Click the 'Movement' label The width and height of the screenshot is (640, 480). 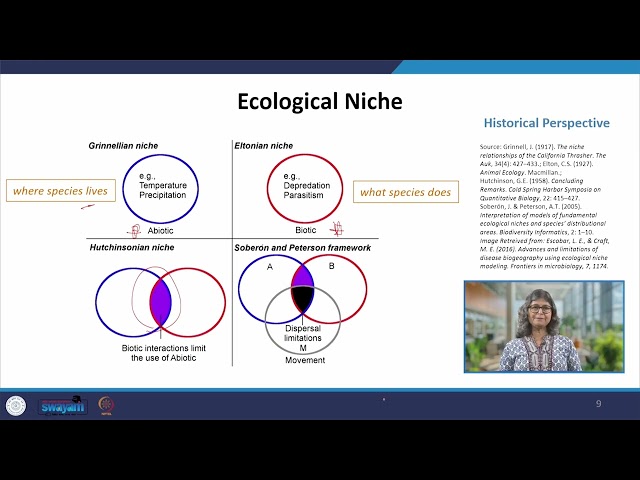coord(305,360)
